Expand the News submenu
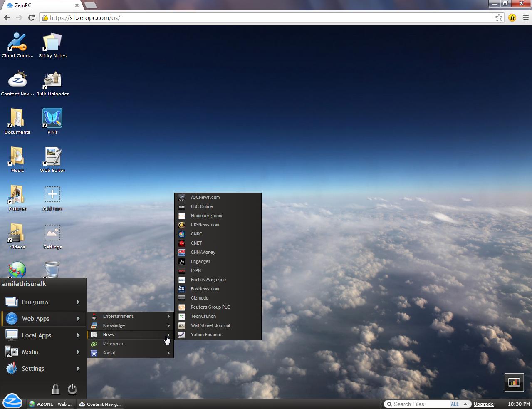Screen dimensions: 532x409 point(130,335)
